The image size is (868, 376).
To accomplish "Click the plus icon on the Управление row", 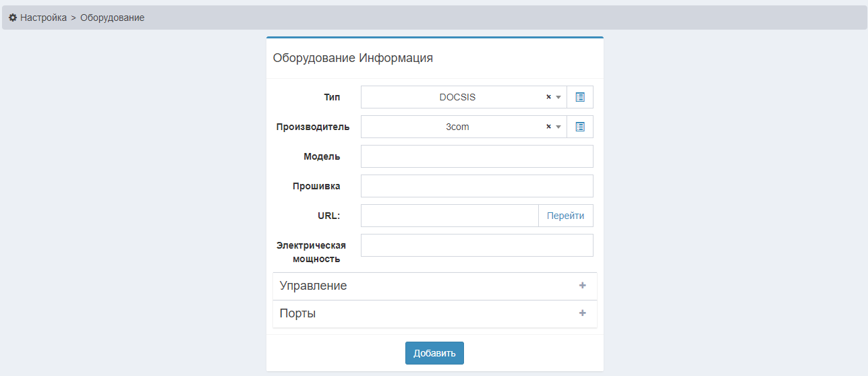I will coord(583,286).
